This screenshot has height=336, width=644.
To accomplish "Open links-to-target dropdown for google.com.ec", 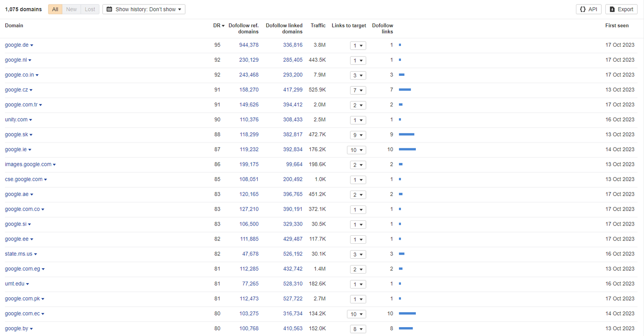I will (x=356, y=314).
